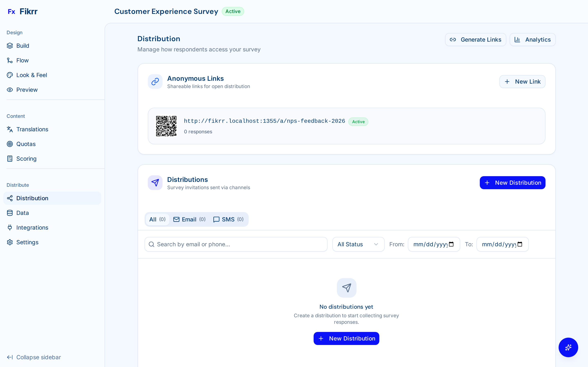The image size is (588, 367).
Task: Select the Quotas target icon
Action: pos(10,144)
